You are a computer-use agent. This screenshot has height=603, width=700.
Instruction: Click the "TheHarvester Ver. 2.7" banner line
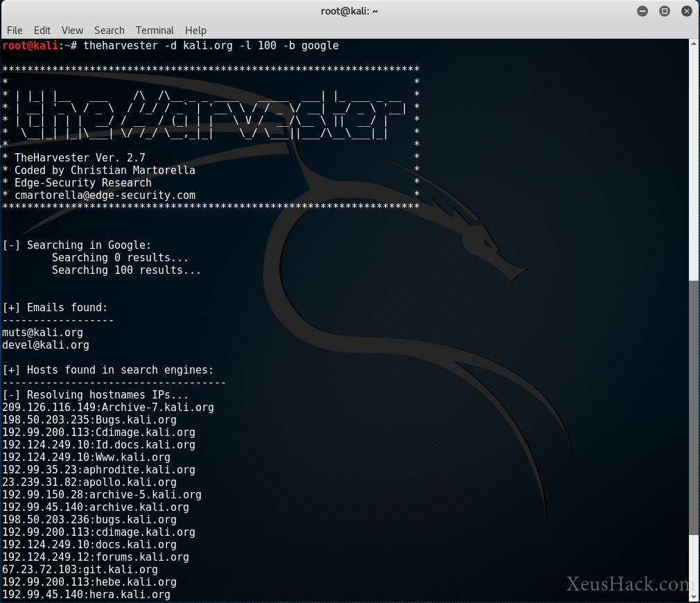tap(80, 157)
